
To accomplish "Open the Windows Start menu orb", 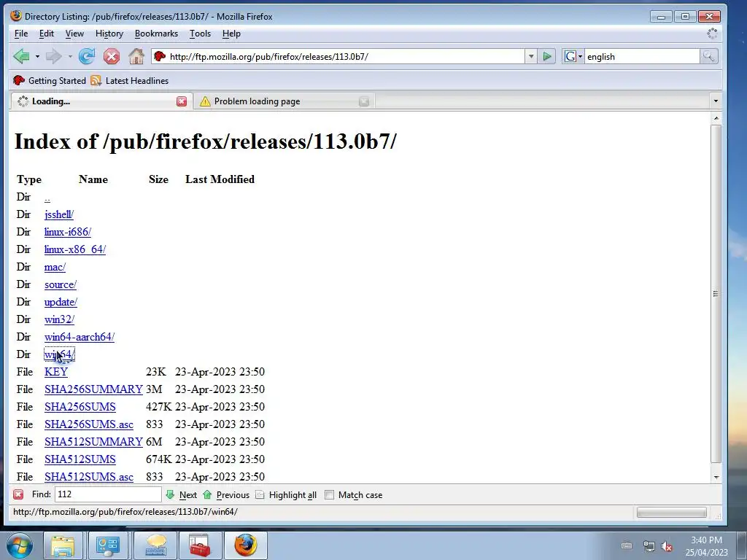I will pyautogui.click(x=20, y=545).
